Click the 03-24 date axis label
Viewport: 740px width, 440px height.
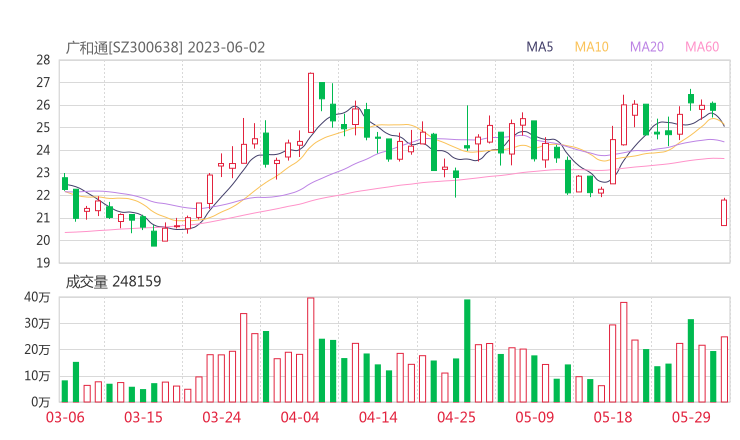[x=222, y=418]
